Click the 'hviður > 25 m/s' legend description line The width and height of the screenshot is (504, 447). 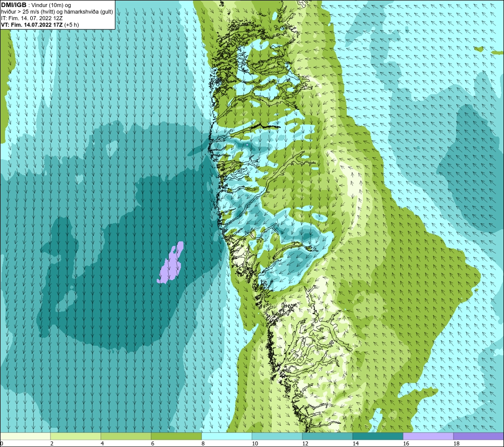[x=57, y=12]
